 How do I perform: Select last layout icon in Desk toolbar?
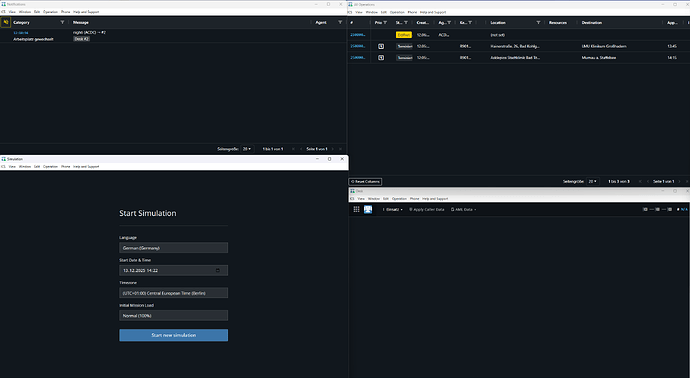tap(670, 209)
